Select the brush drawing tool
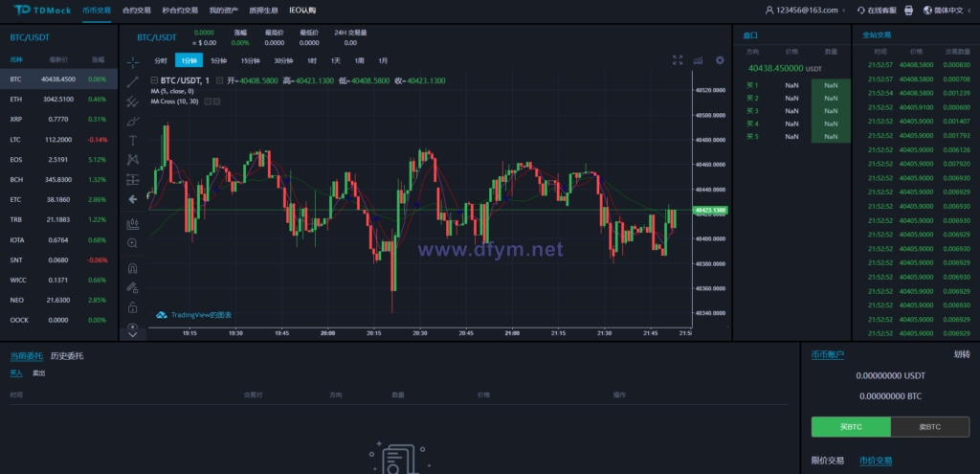This screenshot has height=474, width=980. [x=132, y=121]
